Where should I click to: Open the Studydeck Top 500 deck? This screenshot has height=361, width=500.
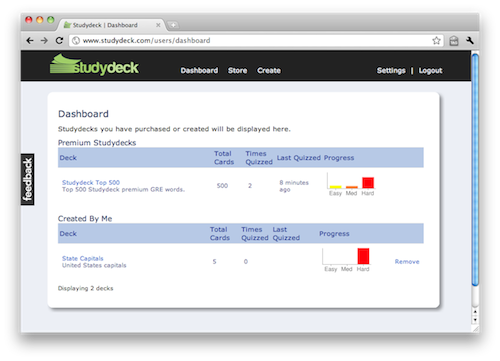click(91, 182)
